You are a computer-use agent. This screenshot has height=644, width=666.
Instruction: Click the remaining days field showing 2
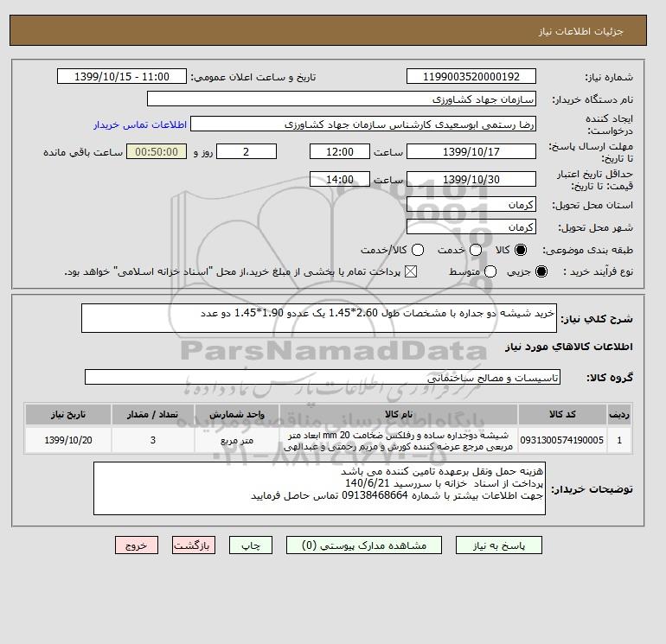247,151
